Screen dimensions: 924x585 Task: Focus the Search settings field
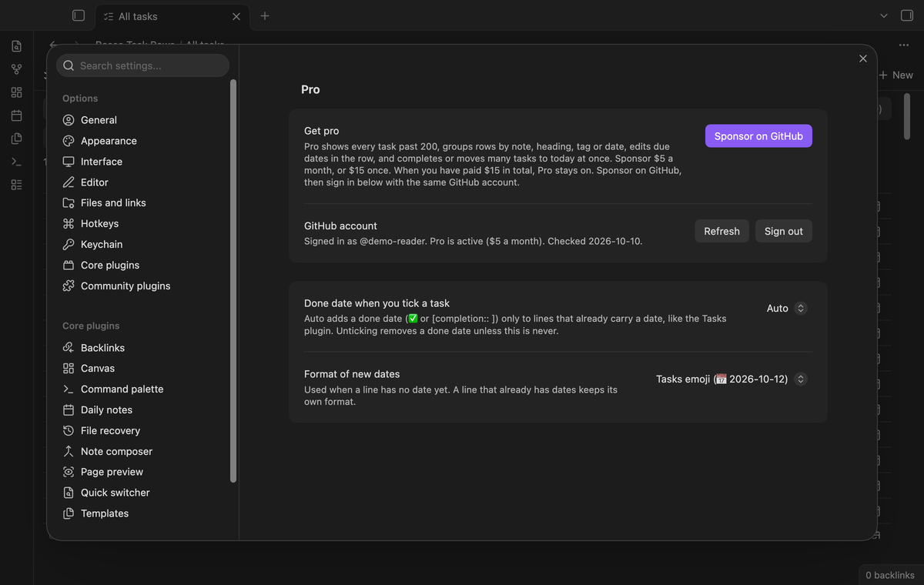(x=142, y=65)
